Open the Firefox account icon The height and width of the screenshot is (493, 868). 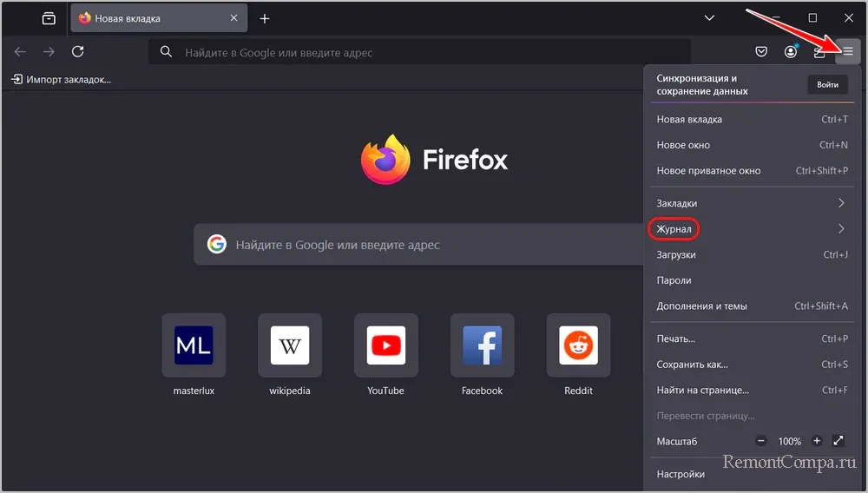(x=791, y=52)
